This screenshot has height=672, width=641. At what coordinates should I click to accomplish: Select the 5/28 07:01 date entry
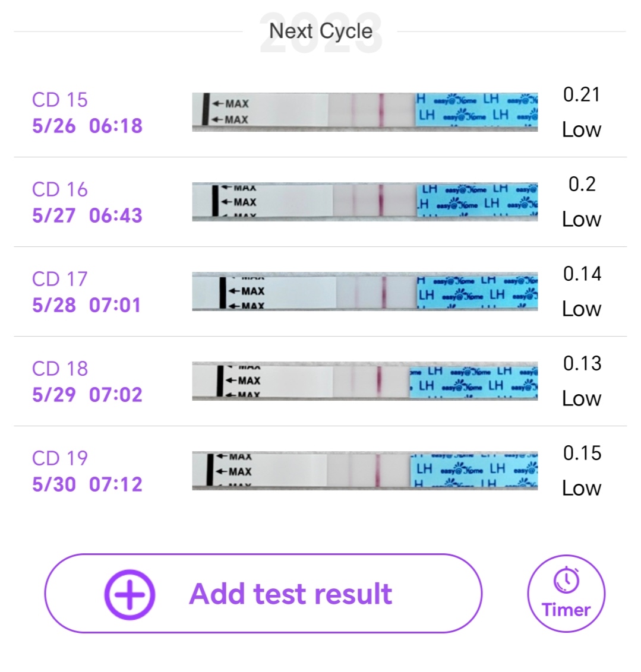click(x=87, y=305)
